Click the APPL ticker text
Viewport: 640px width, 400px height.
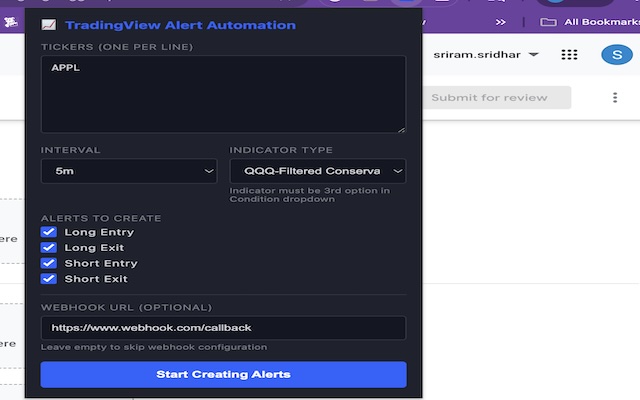click(x=65, y=68)
